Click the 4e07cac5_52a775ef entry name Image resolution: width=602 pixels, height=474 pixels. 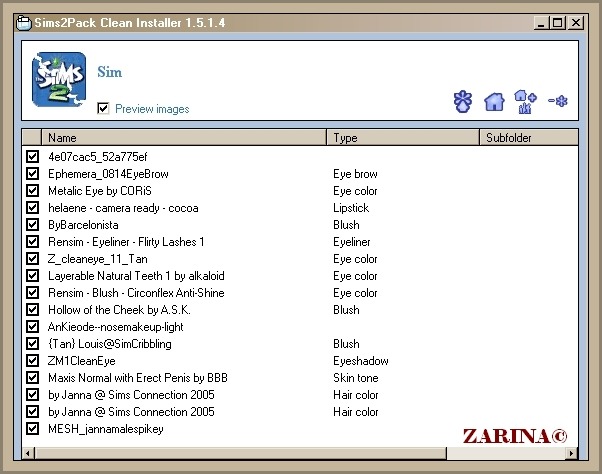pyautogui.click(x=98, y=157)
